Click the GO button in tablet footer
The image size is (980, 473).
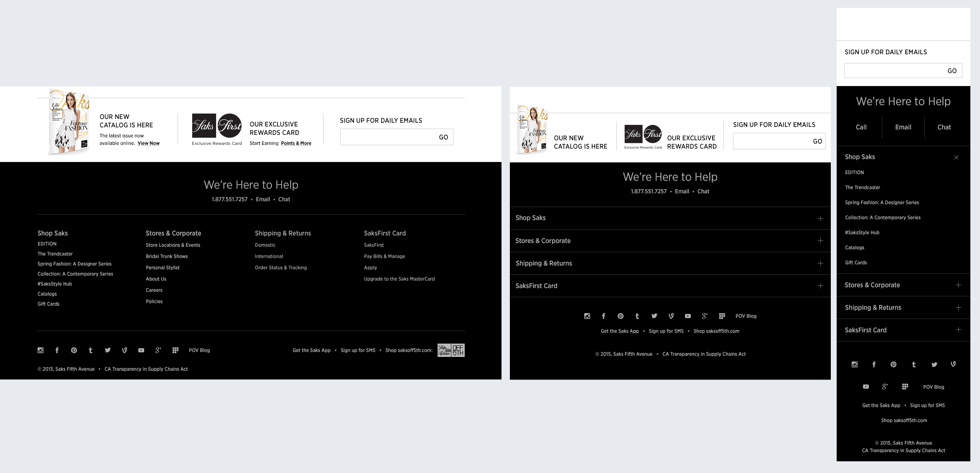click(x=817, y=142)
